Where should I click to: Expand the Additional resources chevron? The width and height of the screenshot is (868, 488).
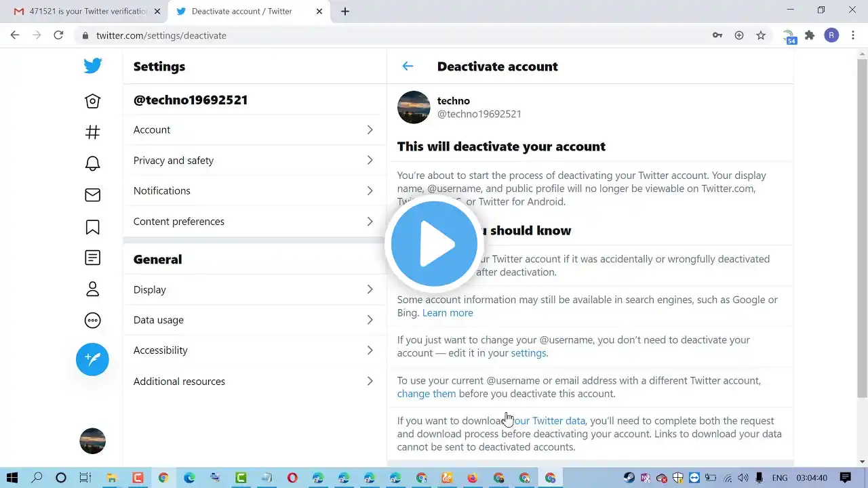coord(370,381)
